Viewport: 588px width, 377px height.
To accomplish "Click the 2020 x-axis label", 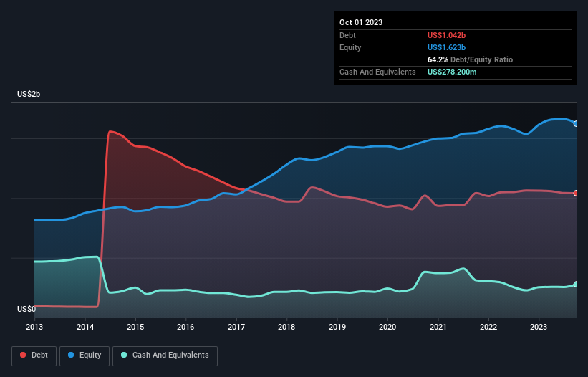I will (x=387, y=327).
